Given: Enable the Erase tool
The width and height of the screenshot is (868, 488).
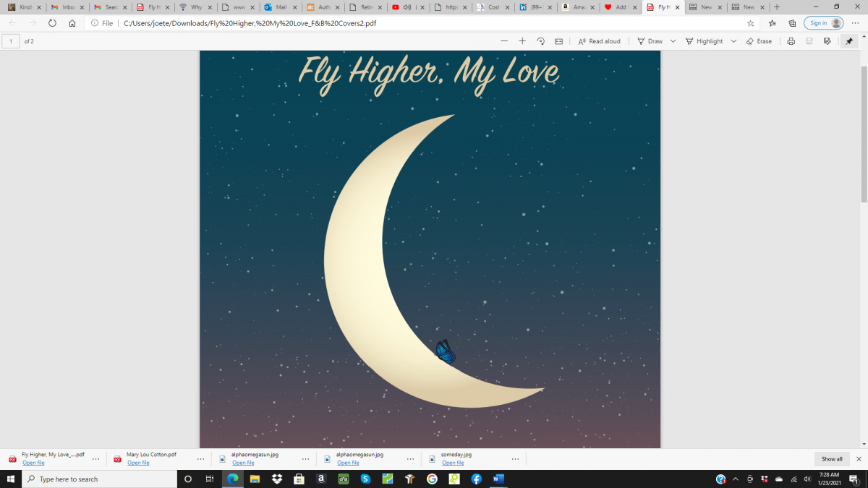Looking at the screenshot, I should [x=759, y=41].
